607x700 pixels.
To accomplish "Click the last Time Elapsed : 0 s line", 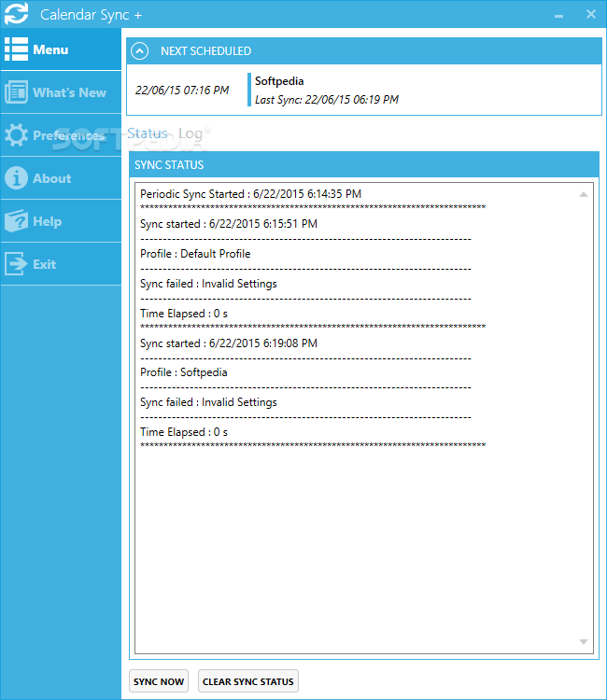I will (x=184, y=432).
